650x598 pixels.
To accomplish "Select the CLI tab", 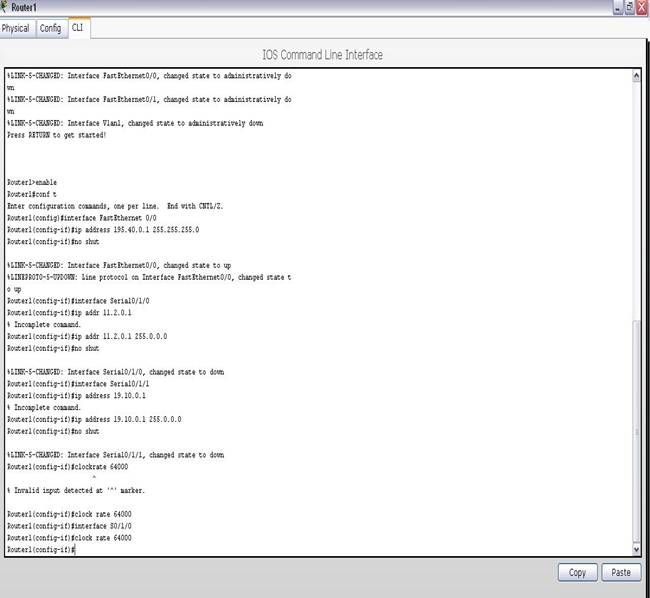I will 78,28.
